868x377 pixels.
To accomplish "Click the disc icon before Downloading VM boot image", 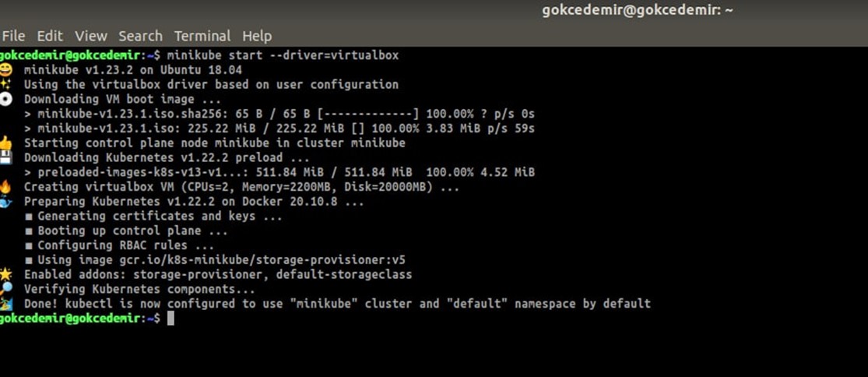I will point(5,99).
